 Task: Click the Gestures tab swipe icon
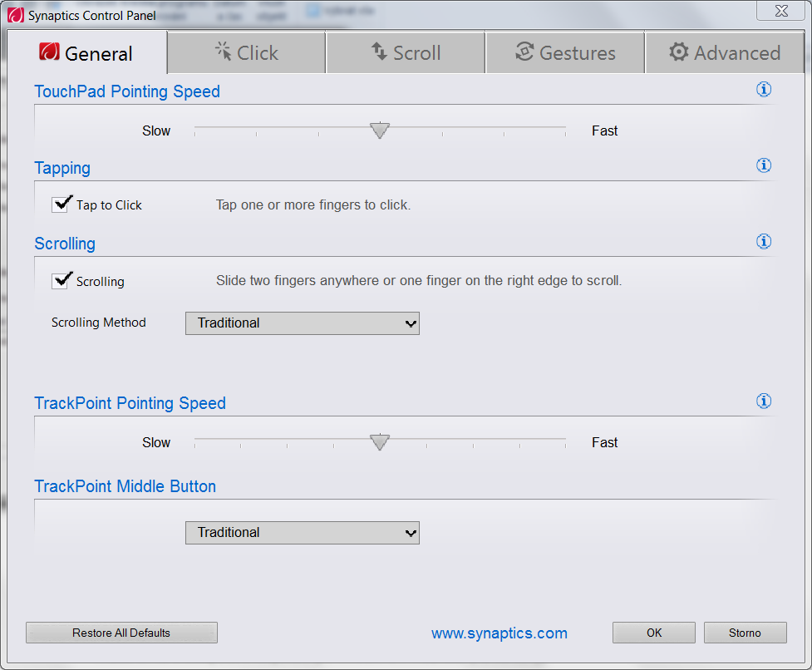tap(524, 52)
